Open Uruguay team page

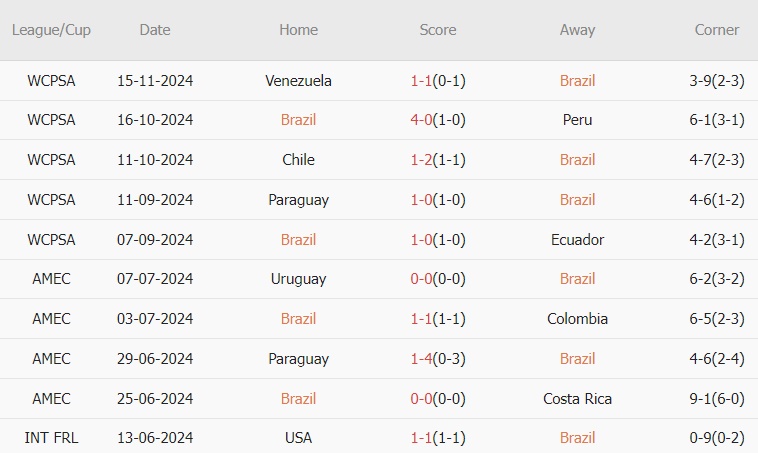(x=299, y=279)
